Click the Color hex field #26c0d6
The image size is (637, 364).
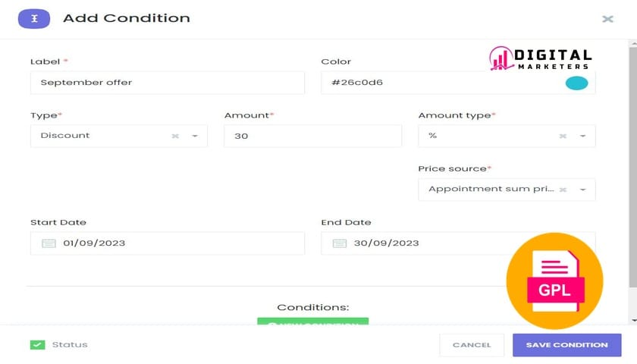click(x=440, y=83)
